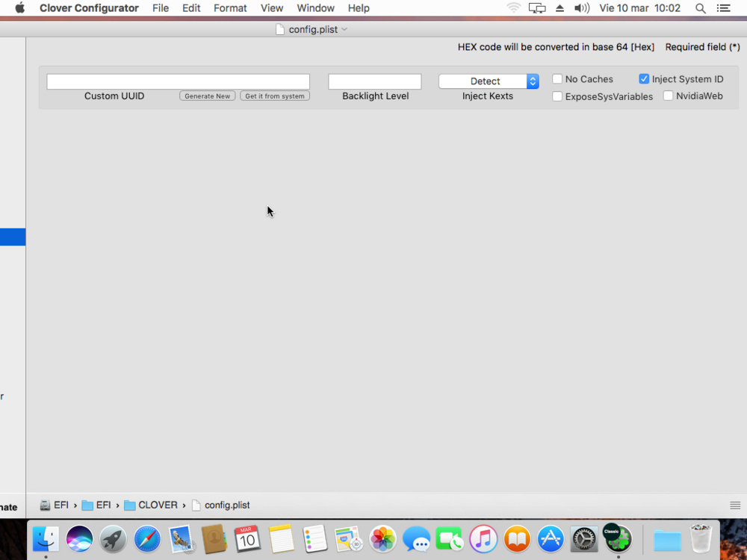The width and height of the screenshot is (747, 560).
Task: Open iBooks orange book icon
Action: click(x=517, y=538)
